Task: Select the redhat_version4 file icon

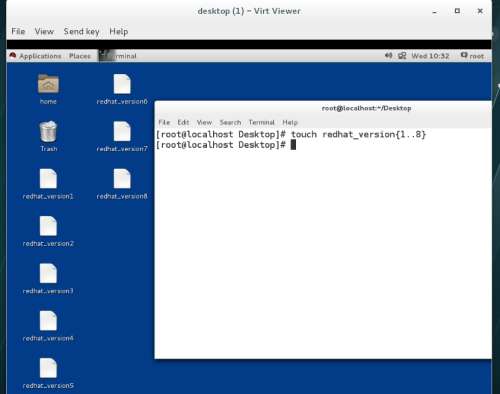Action: (x=48, y=321)
